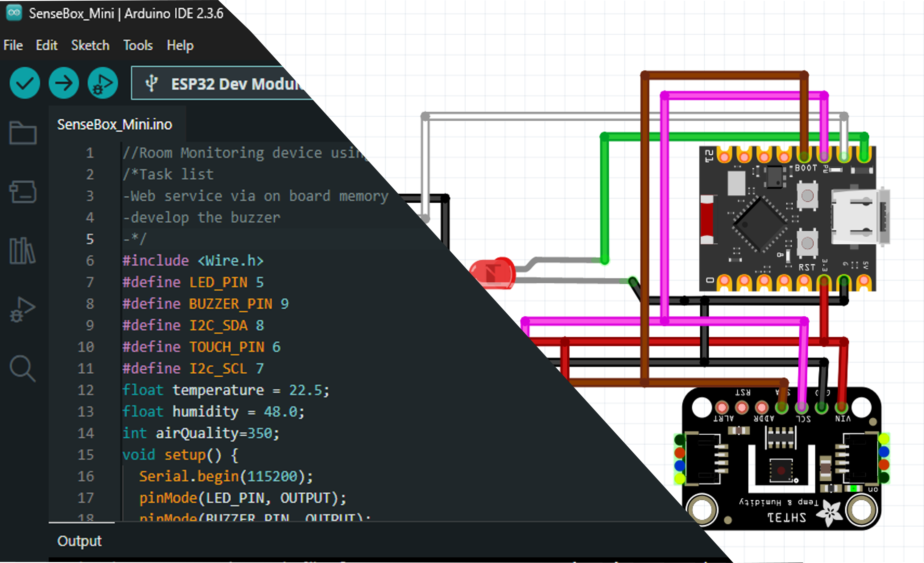
Task: Open the Library Manager sidebar icon
Action: point(23,250)
